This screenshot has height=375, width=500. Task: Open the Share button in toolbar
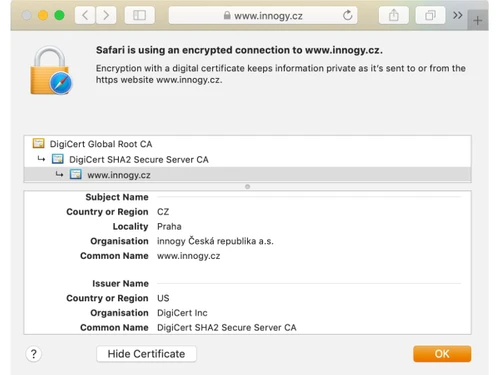click(x=394, y=15)
